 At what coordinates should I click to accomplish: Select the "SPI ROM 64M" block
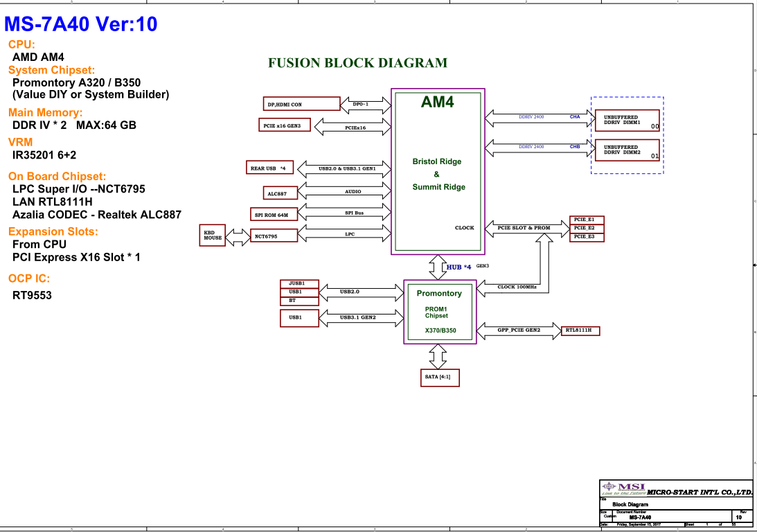click(x=274, y=214)
